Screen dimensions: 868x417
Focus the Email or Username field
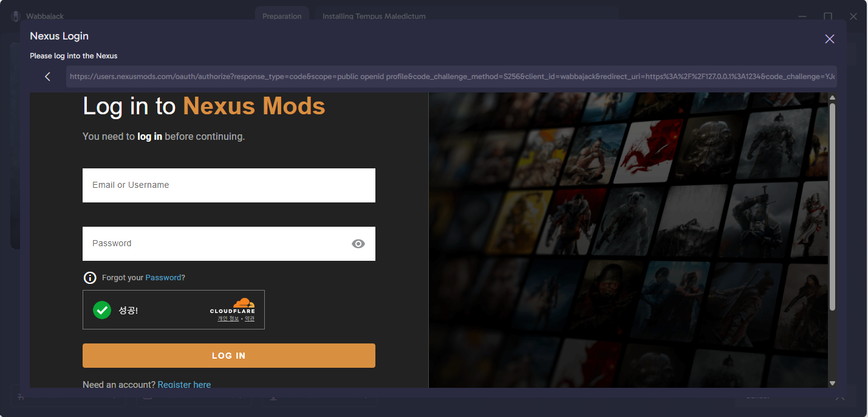click(x=229, y=185)
